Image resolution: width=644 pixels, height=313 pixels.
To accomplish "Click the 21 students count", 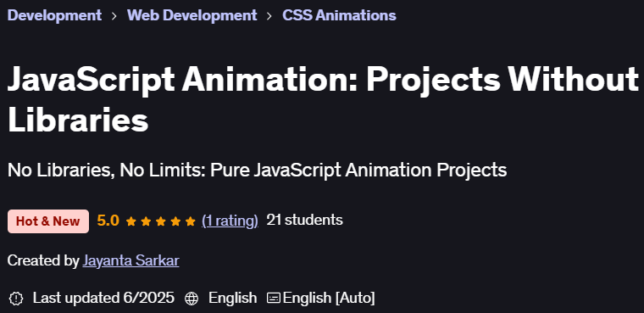I will coord(304,220).
